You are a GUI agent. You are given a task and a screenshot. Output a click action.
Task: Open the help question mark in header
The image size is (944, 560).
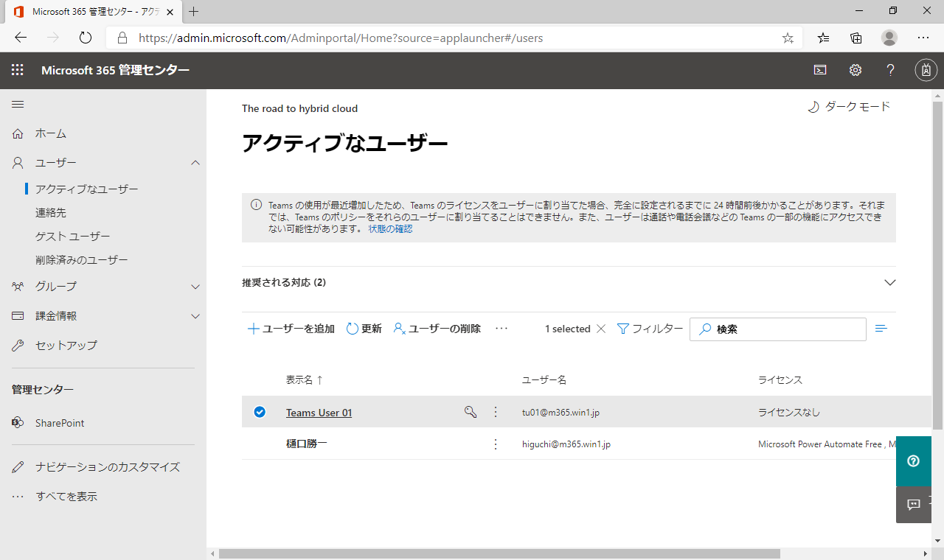point(891,70)
